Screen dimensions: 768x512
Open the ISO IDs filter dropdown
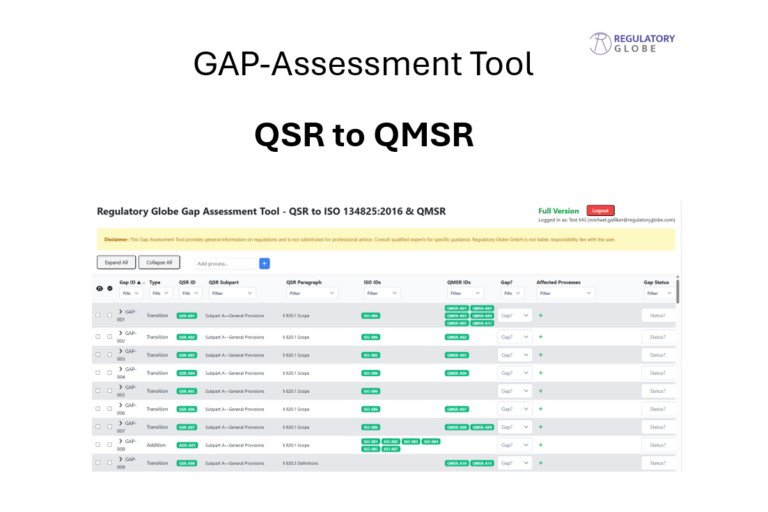(x=382, y=293)
